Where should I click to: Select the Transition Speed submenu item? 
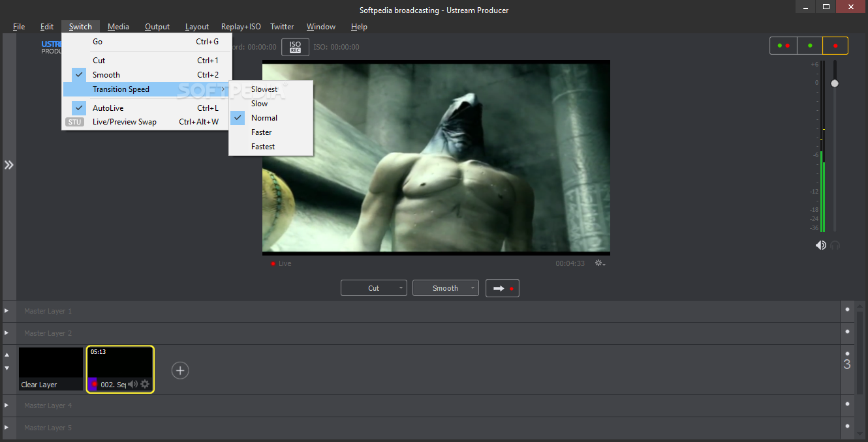point(146,89)
